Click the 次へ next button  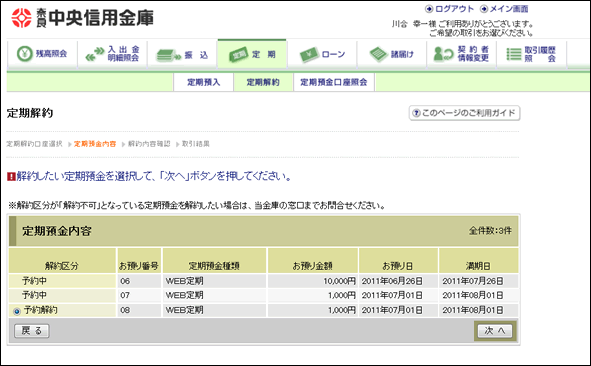point(495,331)
